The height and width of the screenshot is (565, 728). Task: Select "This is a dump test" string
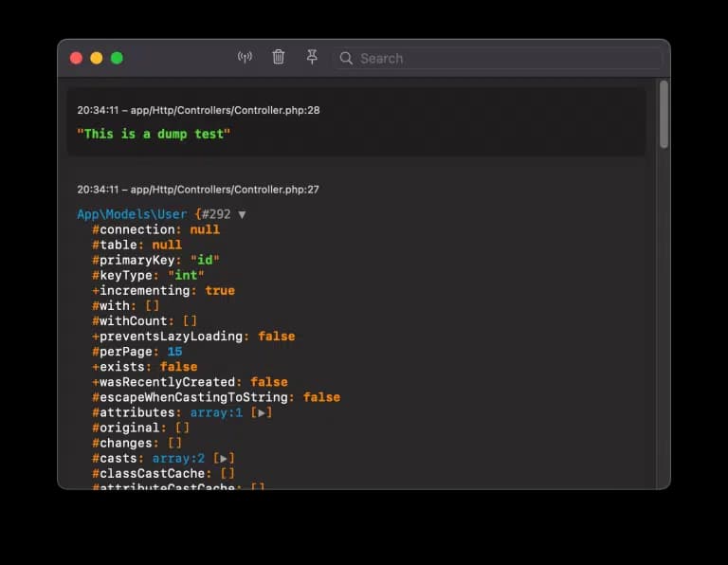click(x=154, y=135)
